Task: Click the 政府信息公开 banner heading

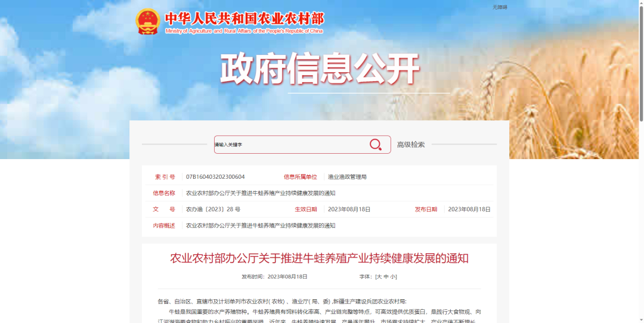Action: (x=320, y=69)
